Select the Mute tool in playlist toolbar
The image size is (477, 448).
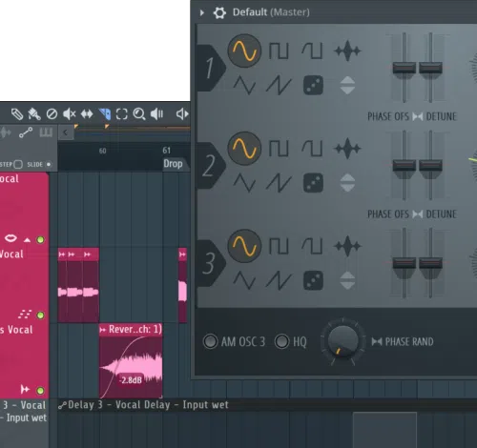[69, 113]
